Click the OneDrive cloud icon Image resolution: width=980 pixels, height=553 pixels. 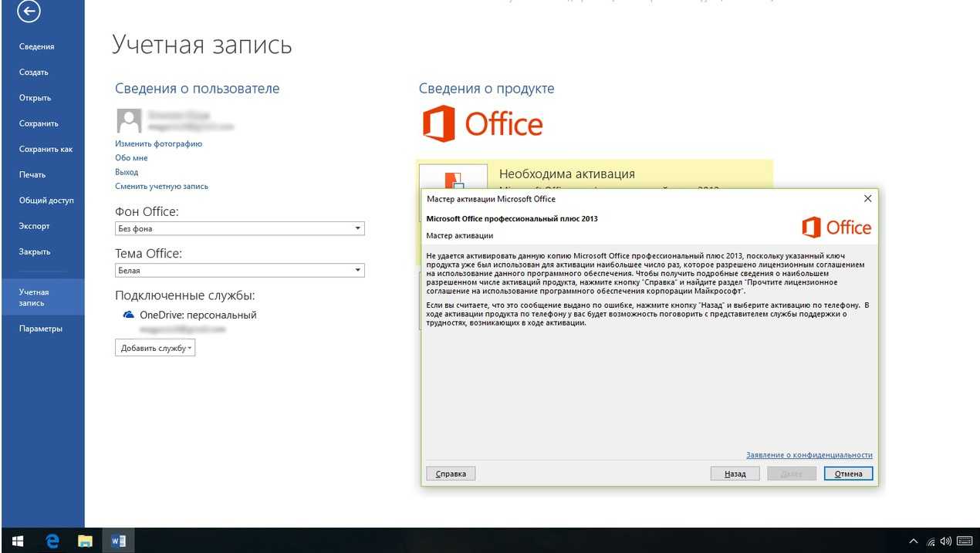129,315
